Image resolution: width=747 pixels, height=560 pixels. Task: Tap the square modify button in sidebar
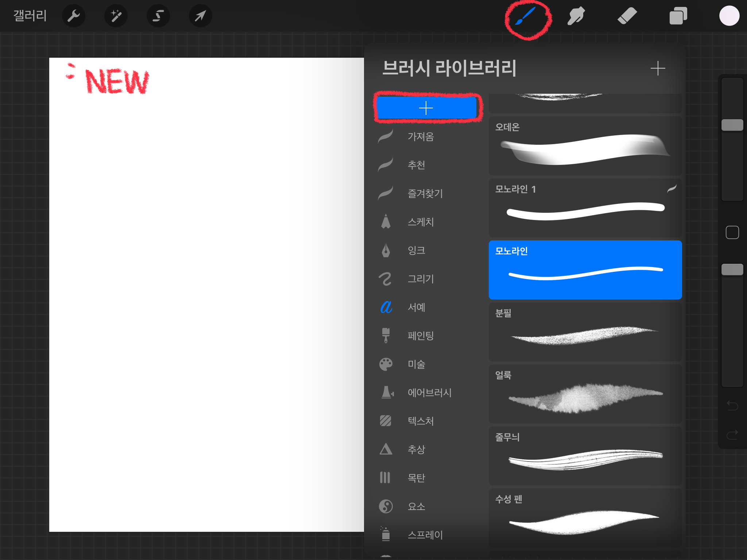[x=732, y=232]
